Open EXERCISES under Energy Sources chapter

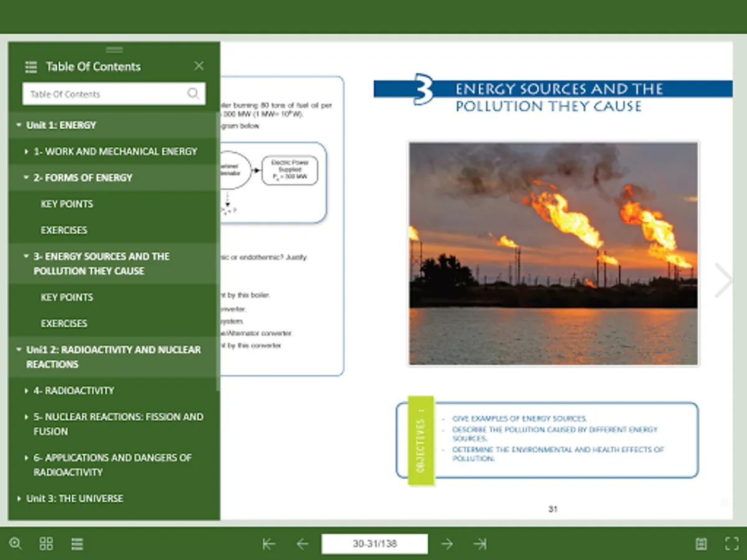coord(64,323)
